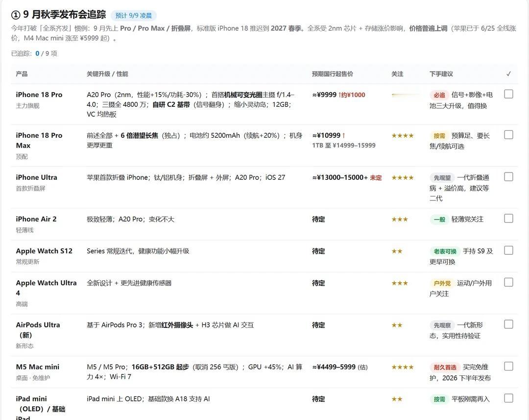The height and width of the screenshot is (420, 529).
Task: Click the 按需 tag in iPad mini row
Action: [x=439, y=399]
